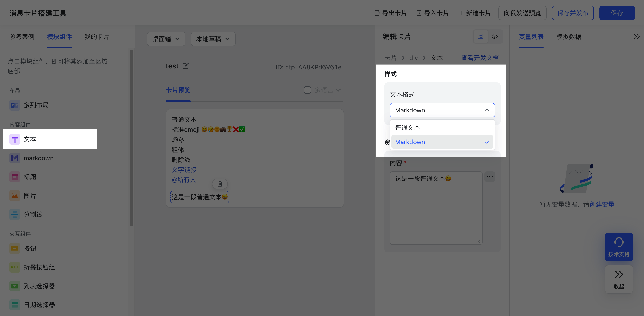Open 技术支持 headset support button
Viewport: 644px width, 316px height.
tap(619, 247)
